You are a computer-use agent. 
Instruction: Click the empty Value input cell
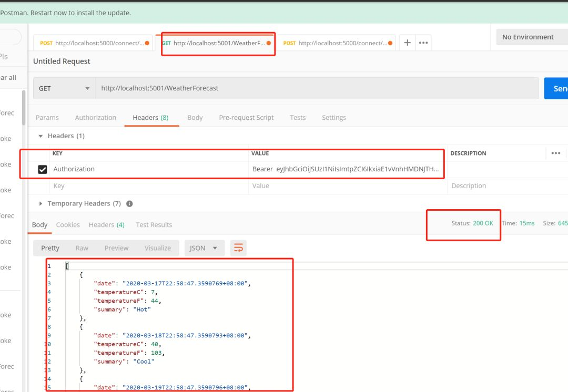pyautogui.click(x=348, y=186)
